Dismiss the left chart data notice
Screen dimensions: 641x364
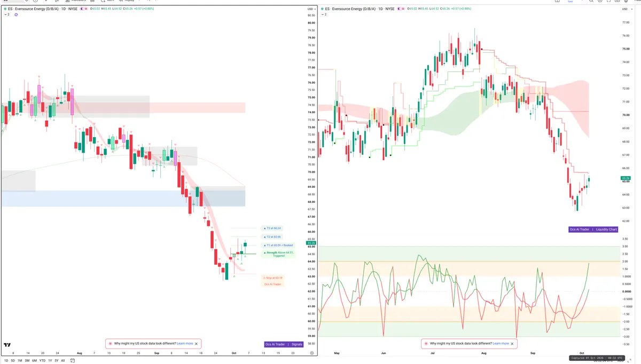197,344
